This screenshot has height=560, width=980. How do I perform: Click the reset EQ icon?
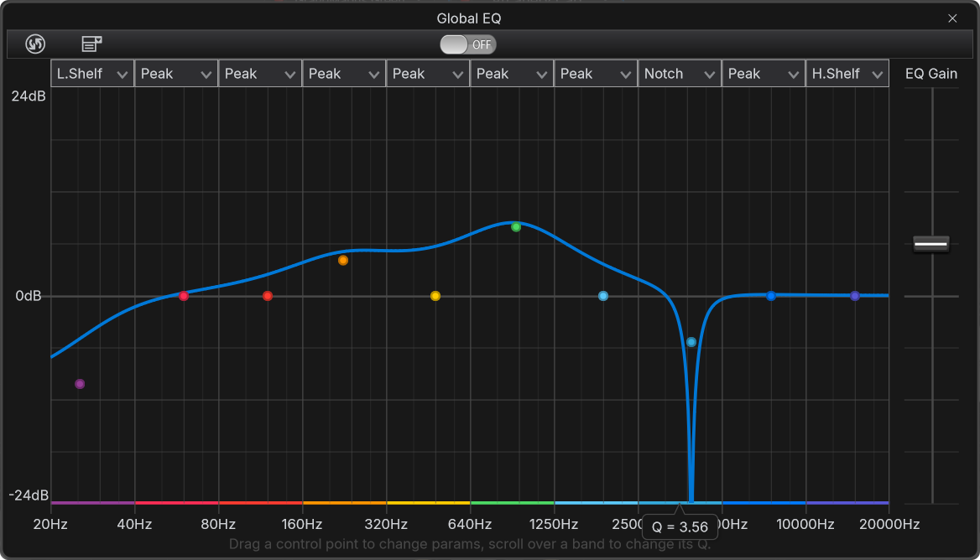point(35,44)
